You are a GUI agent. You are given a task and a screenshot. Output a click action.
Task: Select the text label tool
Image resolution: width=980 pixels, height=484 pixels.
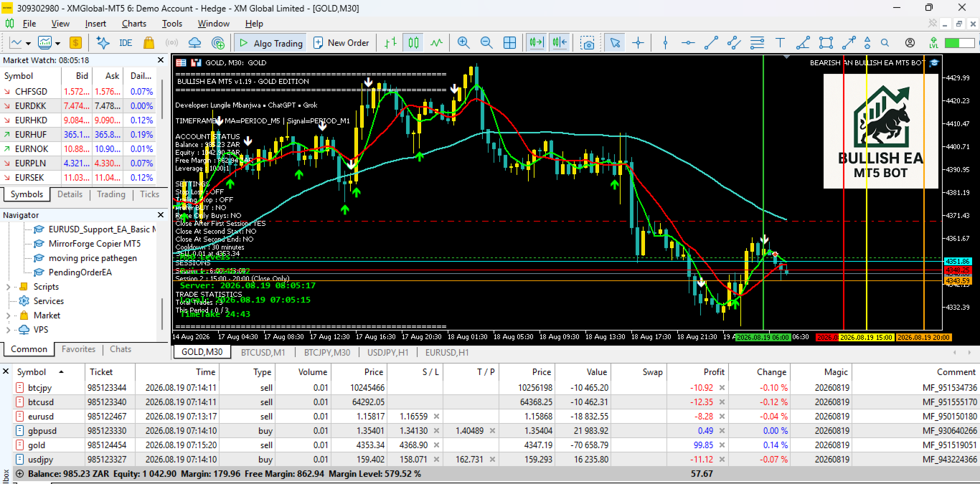coord(780,43)
